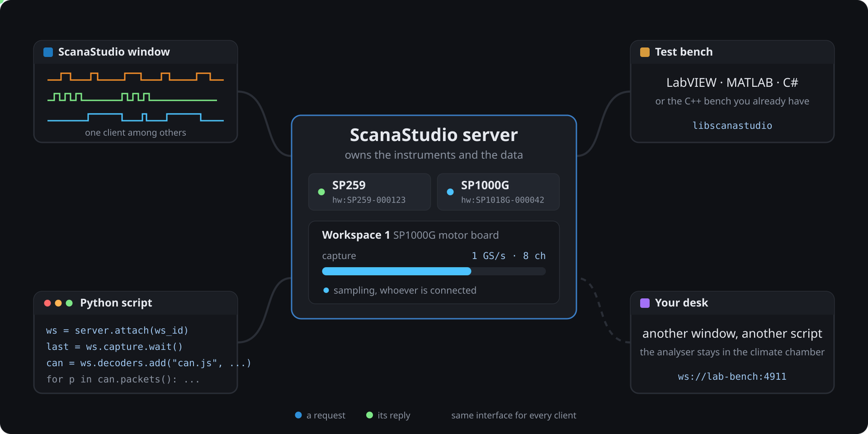Click the purple square icon beside Your desk
The height and width of the screenshot is (434, 868).
point(645,303)
